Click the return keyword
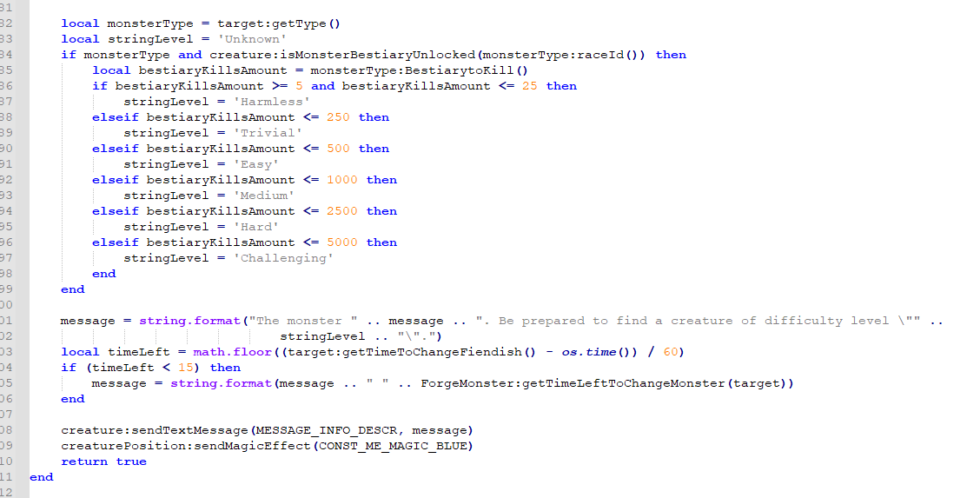The height and width of the screenshot is (498, 980). 84,461
